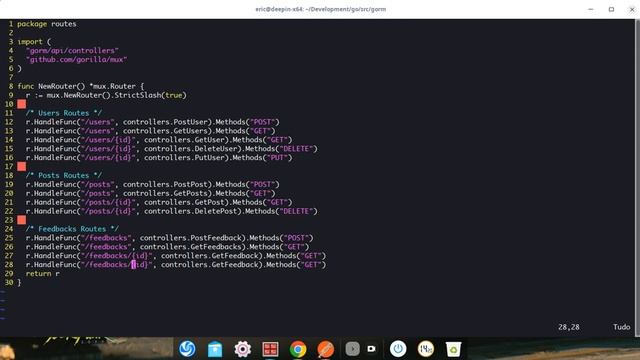The image size is (640, 360).
Task: Click red whitespace marker on line 17
Action: point(22,167)
